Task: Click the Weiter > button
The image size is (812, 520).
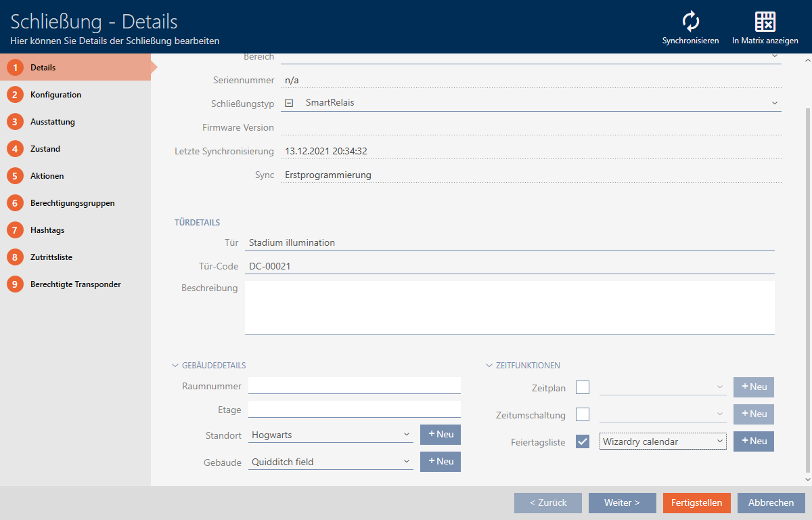Action: click(622, 503)
